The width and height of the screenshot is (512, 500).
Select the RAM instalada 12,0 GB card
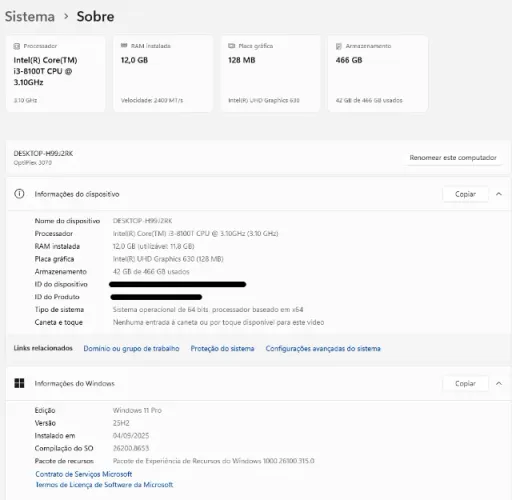tap(163, 73)
